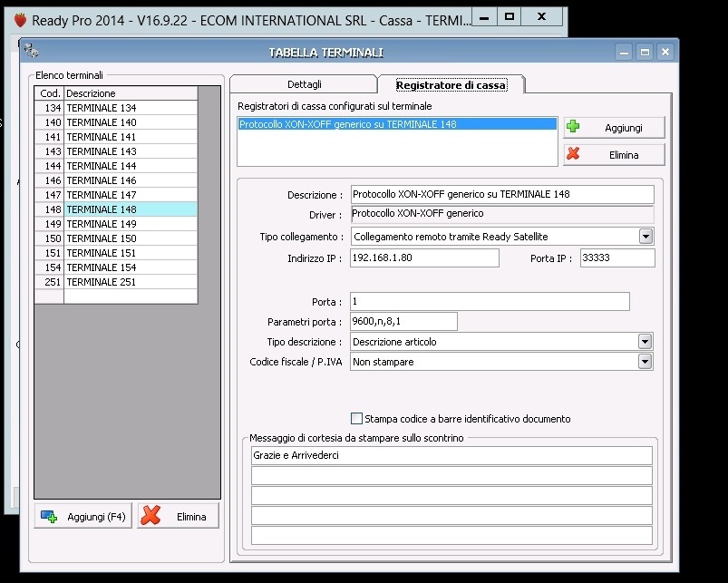
Task: Click the red X icon under terminal list
Action: (x=151, y=516)
